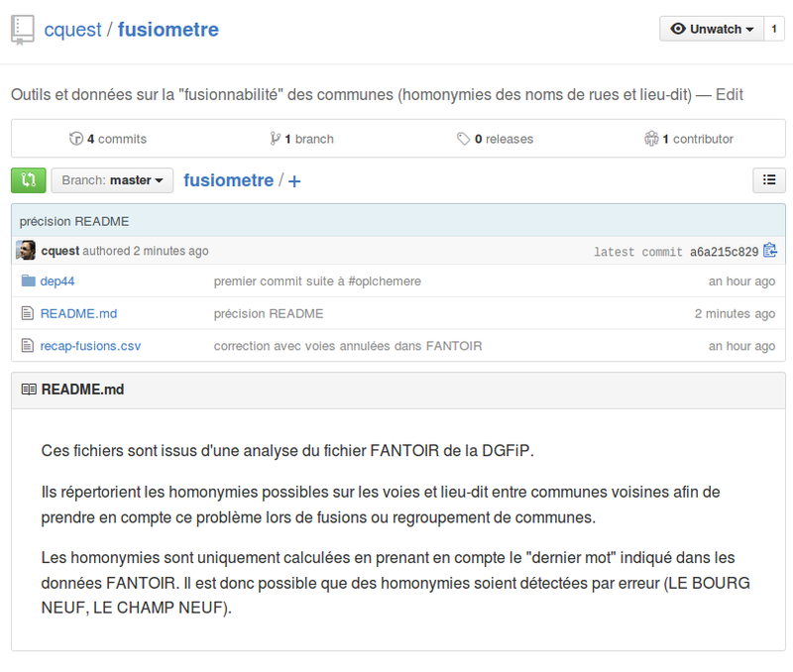Click the list view icon button

pos(769,180)
